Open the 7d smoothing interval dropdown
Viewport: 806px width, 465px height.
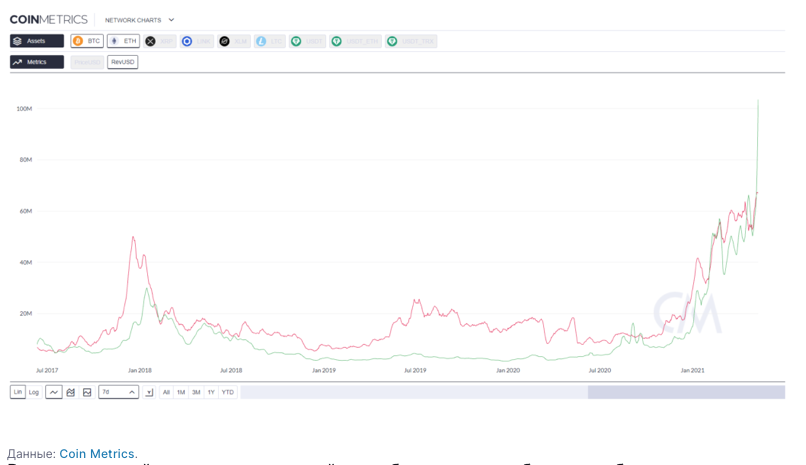[x=118, y=392]
